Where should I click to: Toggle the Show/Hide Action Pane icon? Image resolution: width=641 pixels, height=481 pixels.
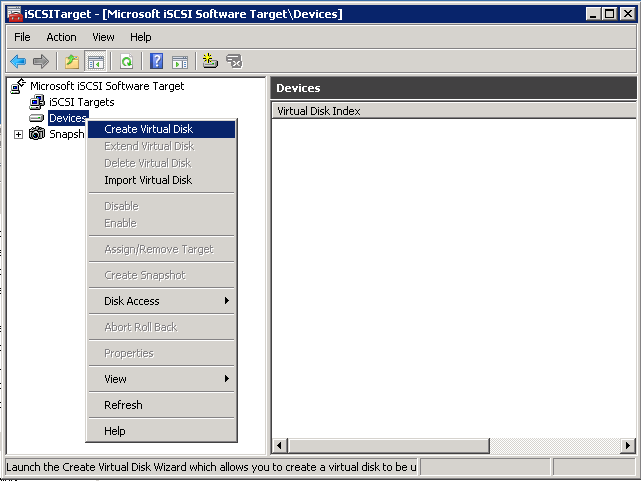pos(180,62)
